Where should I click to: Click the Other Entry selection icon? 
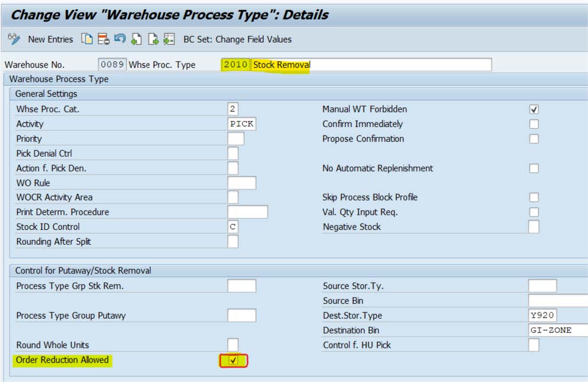pyautogui.click(x=169, y=39)
